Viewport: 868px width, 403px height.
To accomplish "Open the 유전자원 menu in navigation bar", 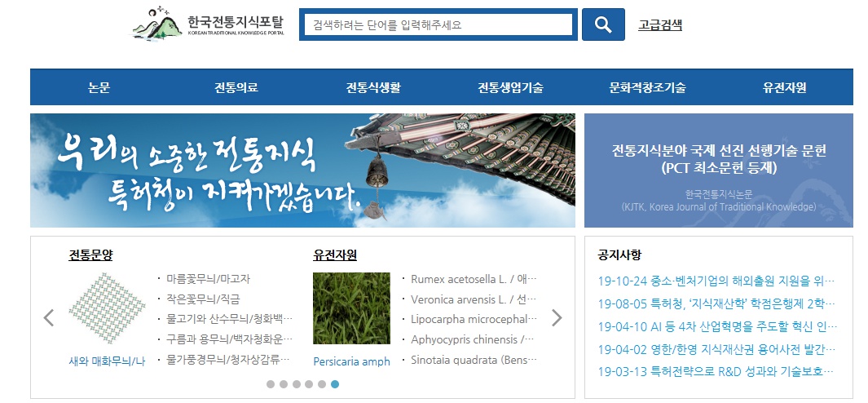I will click(x=784, y=87).
